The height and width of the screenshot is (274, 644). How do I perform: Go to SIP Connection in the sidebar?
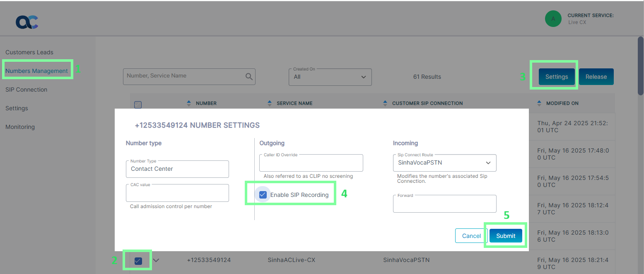click(x=26, y=90)
